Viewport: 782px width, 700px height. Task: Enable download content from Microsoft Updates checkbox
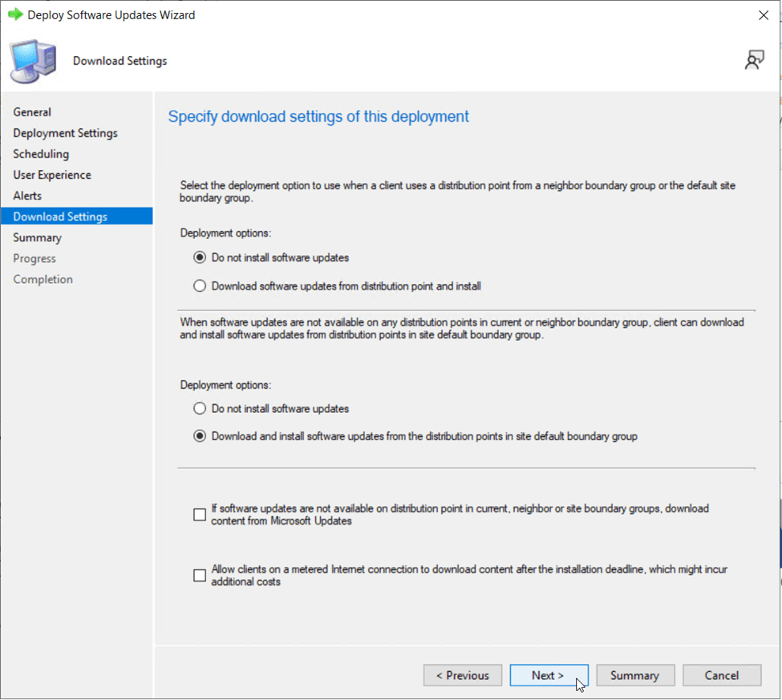200,515
